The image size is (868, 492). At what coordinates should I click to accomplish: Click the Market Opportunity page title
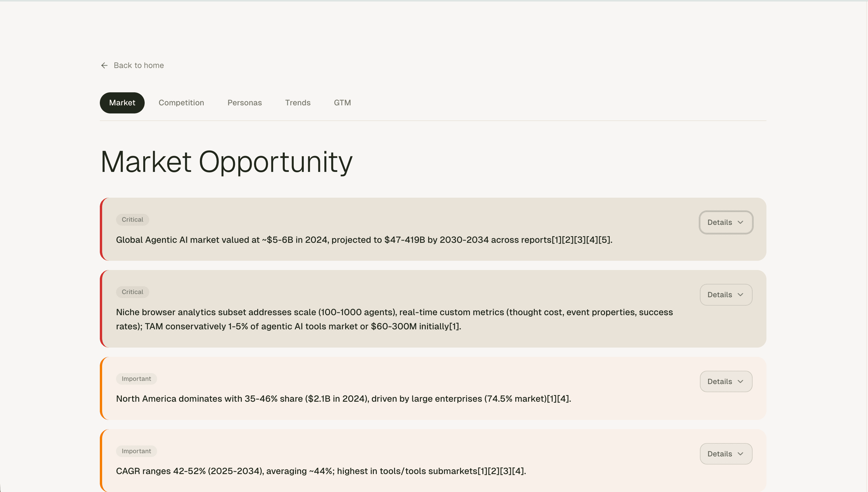[x=226, y=162]
